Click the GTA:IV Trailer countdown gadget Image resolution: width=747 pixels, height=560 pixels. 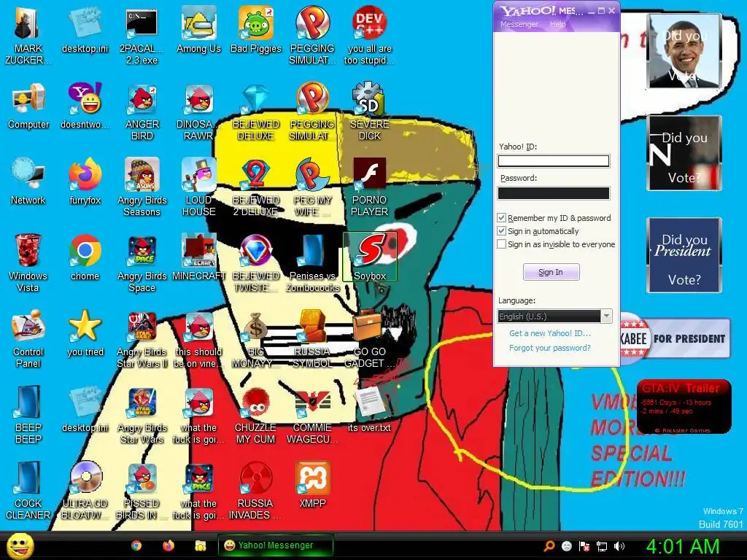(x=684, y=407)
